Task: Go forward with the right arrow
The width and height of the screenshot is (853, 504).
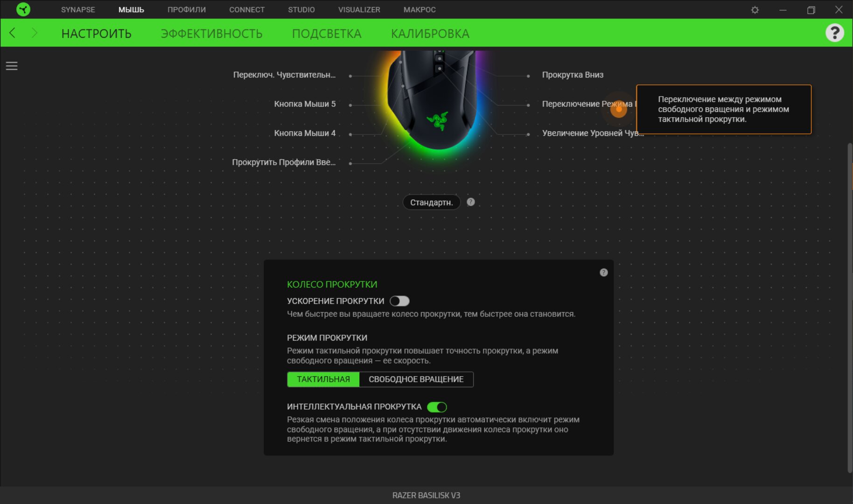Action: pyautogui.click(x=35, y=33)
